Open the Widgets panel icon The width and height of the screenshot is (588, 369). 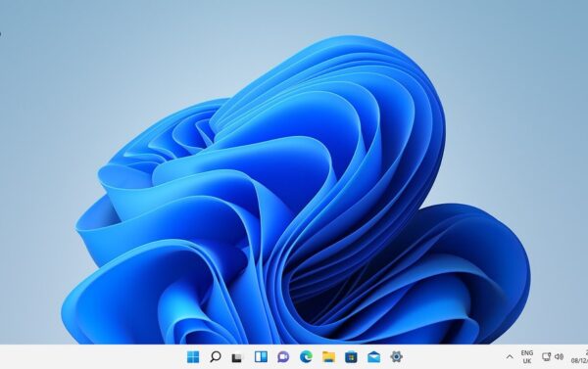click(261, 356)
